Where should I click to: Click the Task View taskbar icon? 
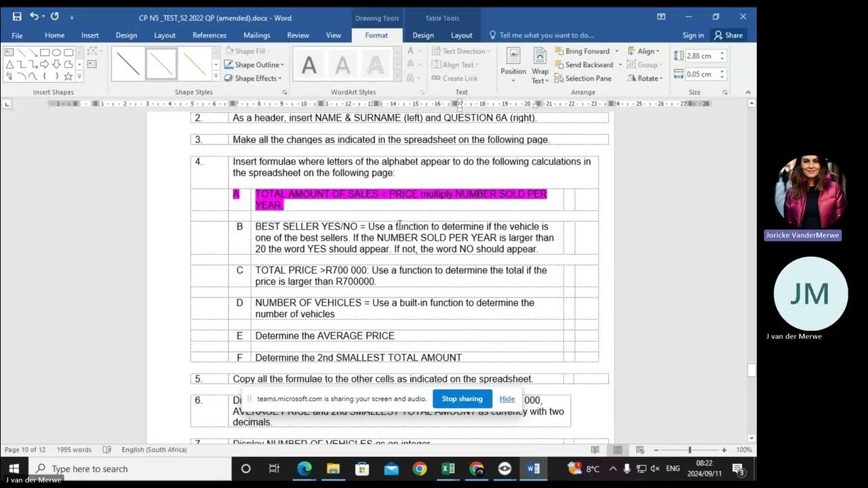(274, 468)
